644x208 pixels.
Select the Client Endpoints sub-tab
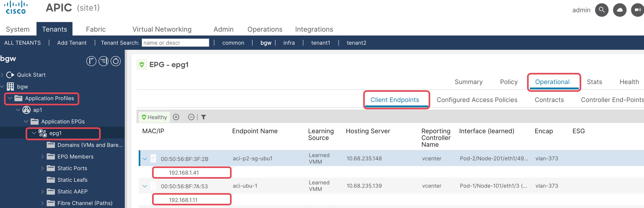tap(395, 100)
